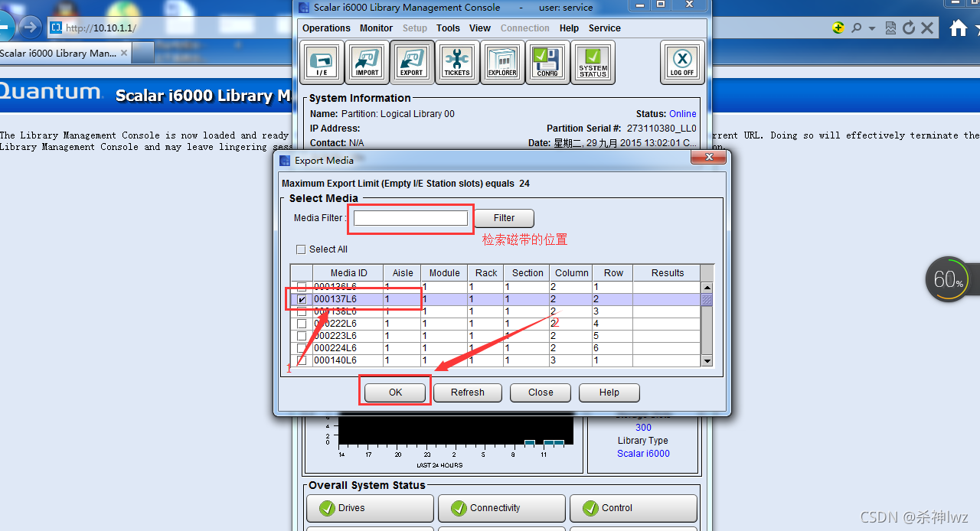Sort by the Aisle column header
This screenshot has height=531, width=980.
click(x=403, y=273)
